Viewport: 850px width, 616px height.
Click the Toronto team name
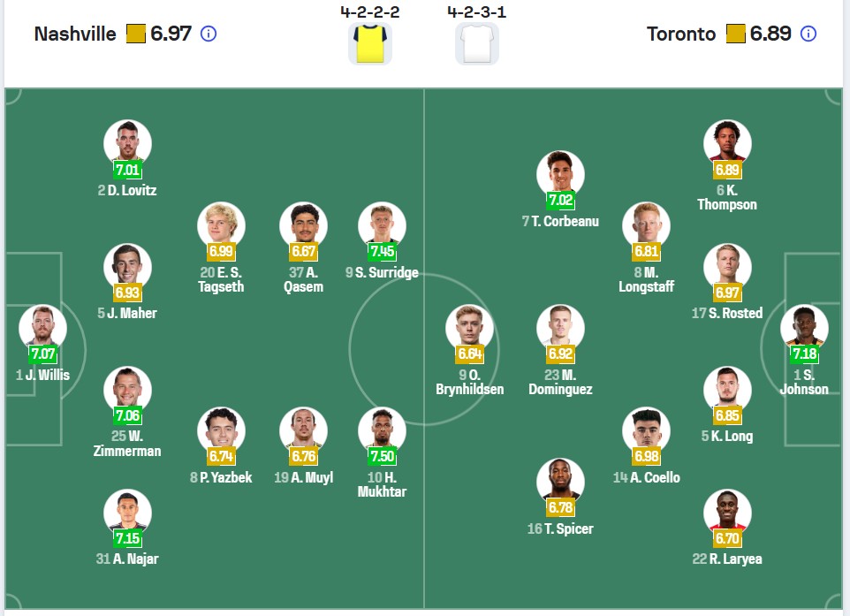(681, 34)
